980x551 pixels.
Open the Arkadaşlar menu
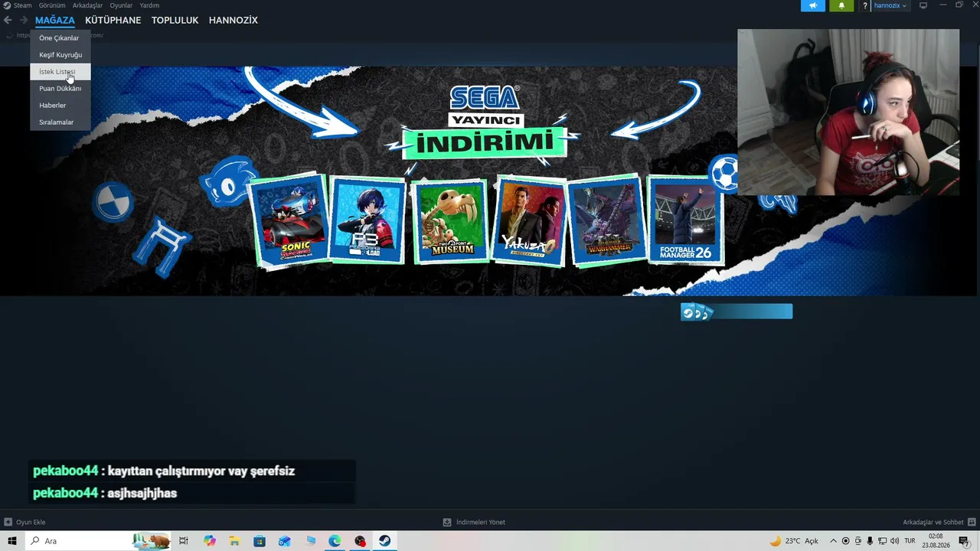click(87, 5)
